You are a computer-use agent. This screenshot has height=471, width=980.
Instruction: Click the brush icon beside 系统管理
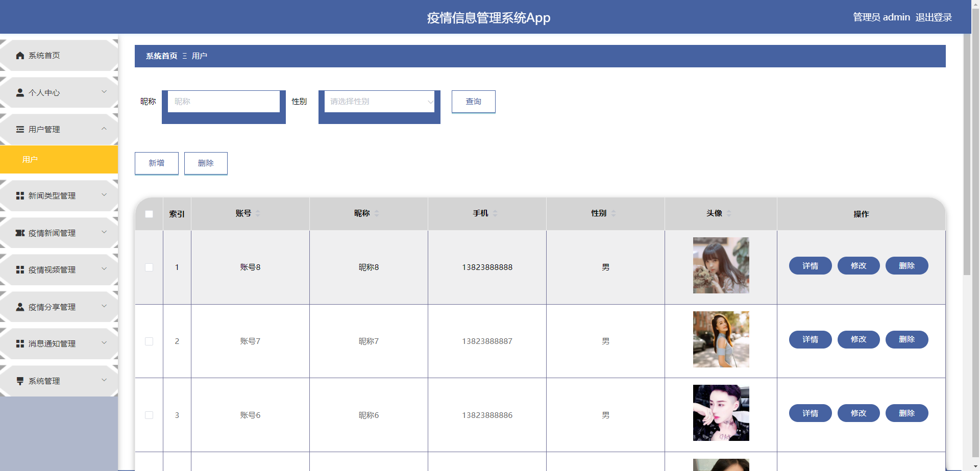coord(20,381)
